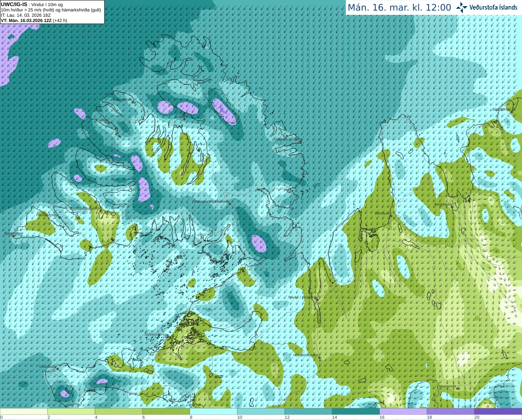Viewport: 522px width, 420px height.
Task: Select the 4–6 m/s legend swatch
Action: (x=119, y=411)
